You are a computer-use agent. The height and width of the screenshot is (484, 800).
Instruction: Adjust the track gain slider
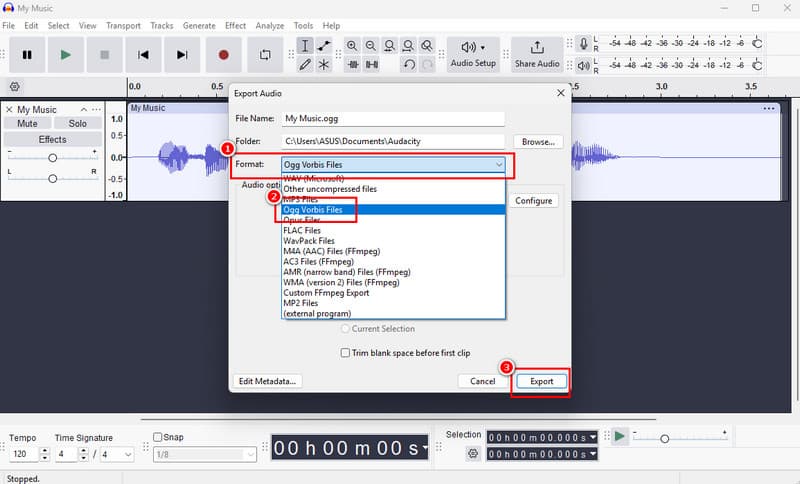coord(53,158)
